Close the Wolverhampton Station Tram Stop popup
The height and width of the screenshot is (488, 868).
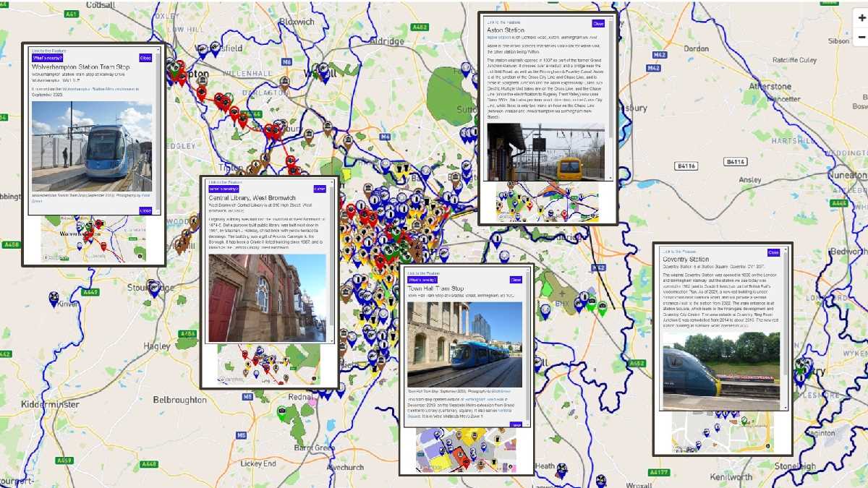[145, 58]
